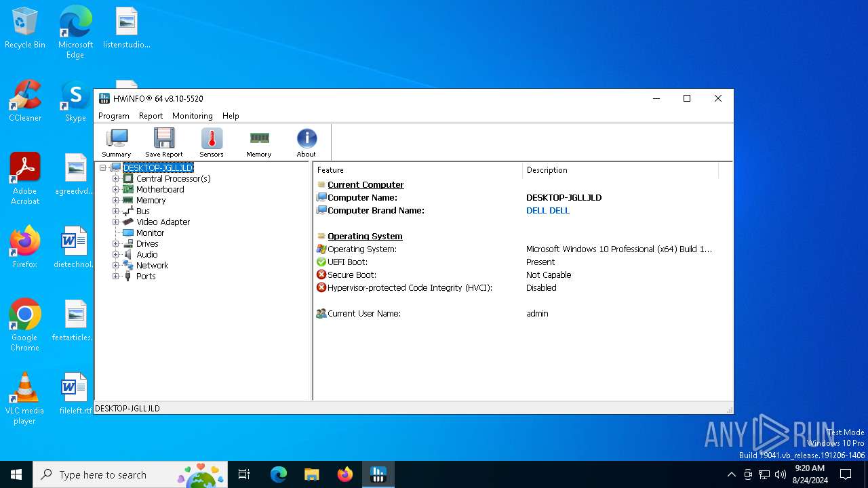Open Adobe Acrobat desktop shortcut
The width and height of the screenshot is (868, 488).
tap(25, 179)
